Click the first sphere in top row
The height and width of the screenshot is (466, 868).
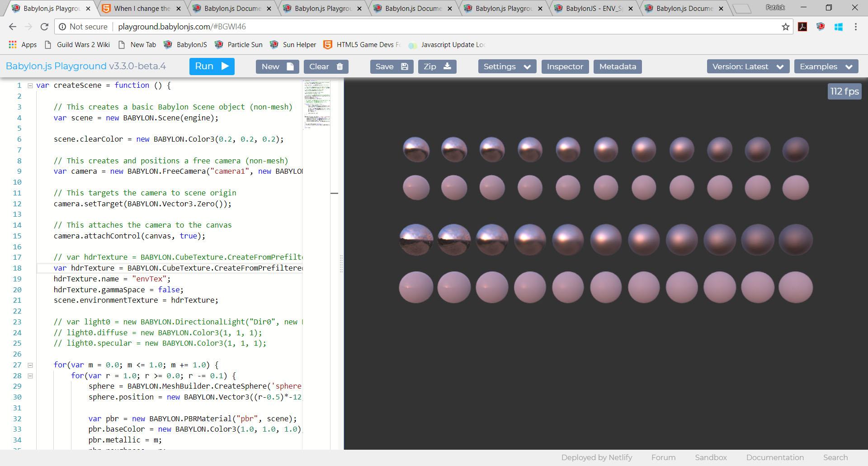[416, 150]
